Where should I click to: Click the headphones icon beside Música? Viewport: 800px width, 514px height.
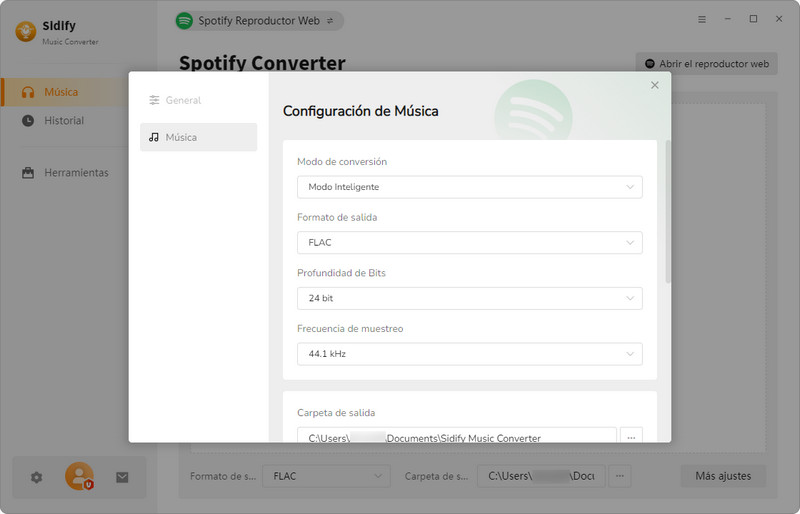(x=28, y=92)
